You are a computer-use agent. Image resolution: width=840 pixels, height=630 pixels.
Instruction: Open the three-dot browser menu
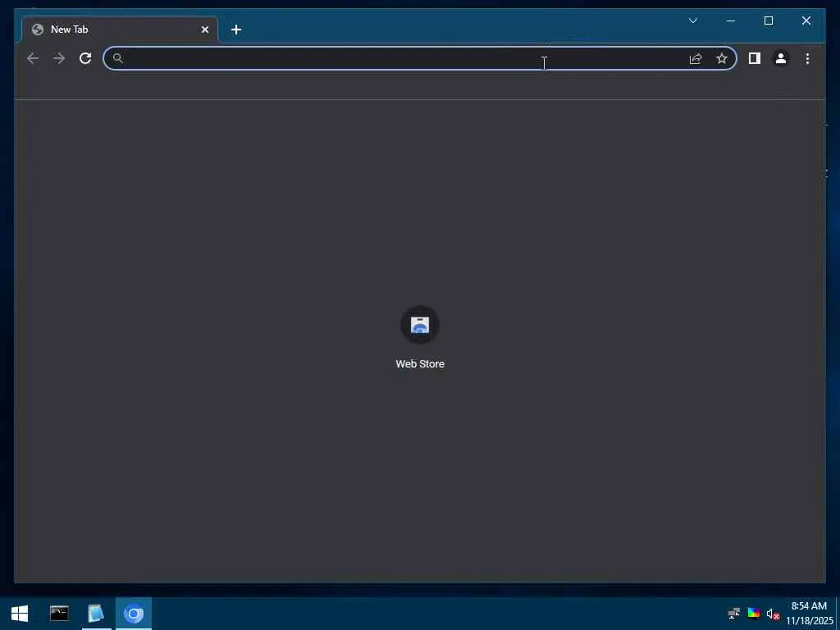click(807, 58)
